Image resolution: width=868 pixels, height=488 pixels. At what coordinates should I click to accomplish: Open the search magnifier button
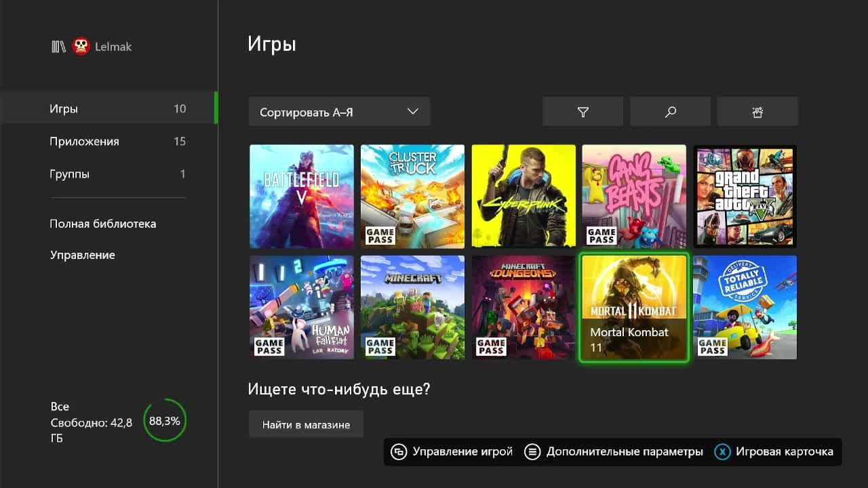click(x=670, y=112)
